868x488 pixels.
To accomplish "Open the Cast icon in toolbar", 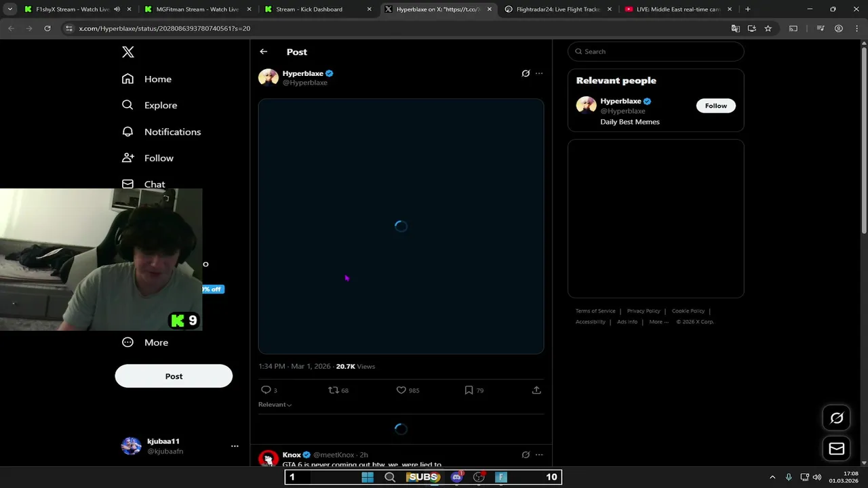I will [793, 28].
